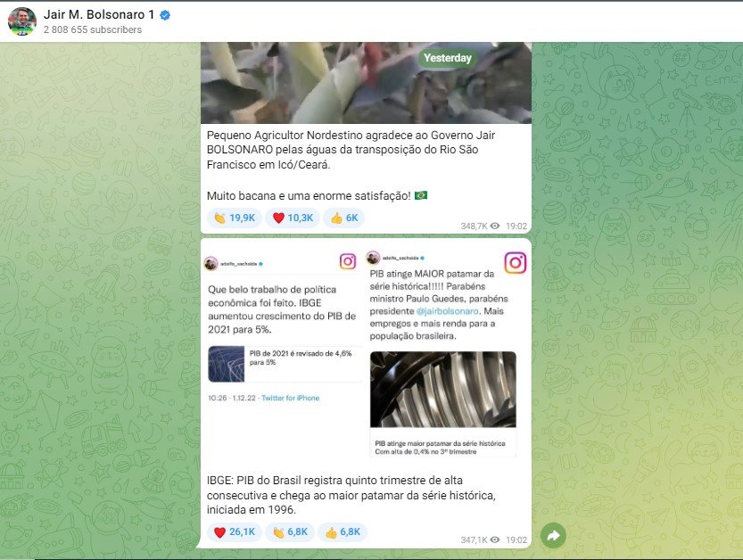React with red heart 10,3K

pos(293,218)
